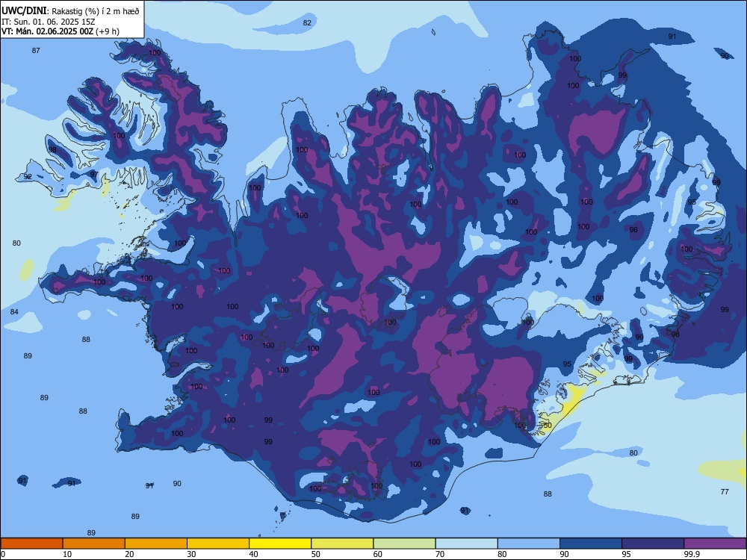Click the 'VT: Mán. 02.06.2025 00Z (+9 h)' line
The width and height of the screenshot is (747, 560).
coord(61,31)
